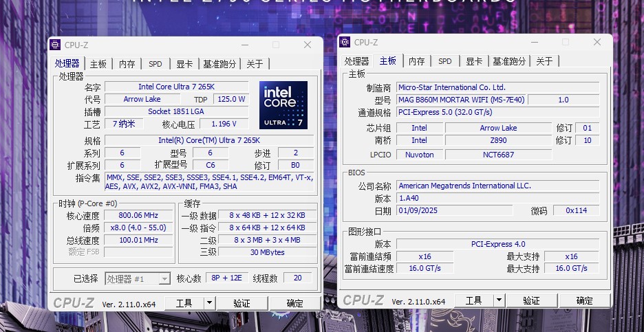Open 显卡 tab in left CPU-Z window
The height and width of the screenshot is (332, 644).
(184, 64)
